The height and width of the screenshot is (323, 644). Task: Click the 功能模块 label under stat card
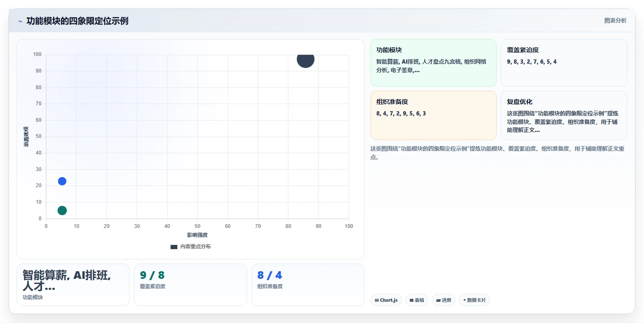33,298
